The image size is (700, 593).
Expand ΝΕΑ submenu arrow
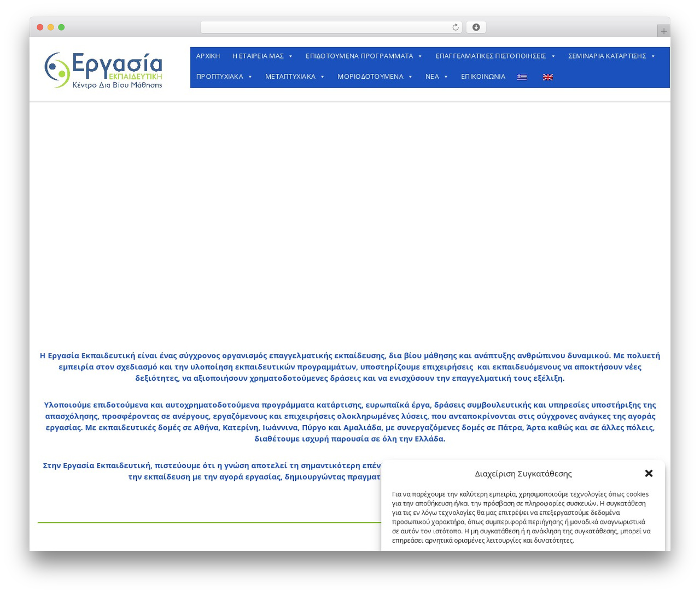(x=446, y=77)
